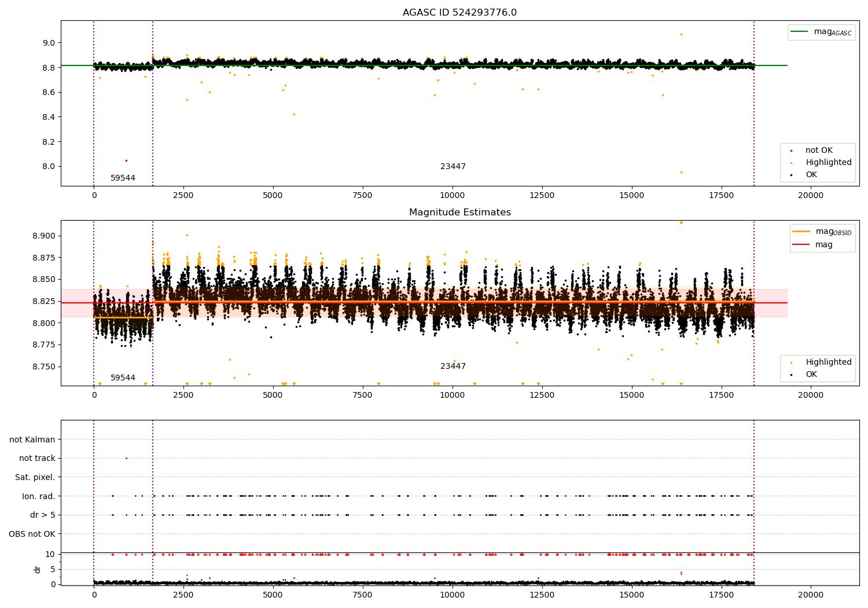Image resolution: width=868 pixels, height=608 pixels.
Task: Select the mag AGASC legend entry
Action: tap(822, 32)
